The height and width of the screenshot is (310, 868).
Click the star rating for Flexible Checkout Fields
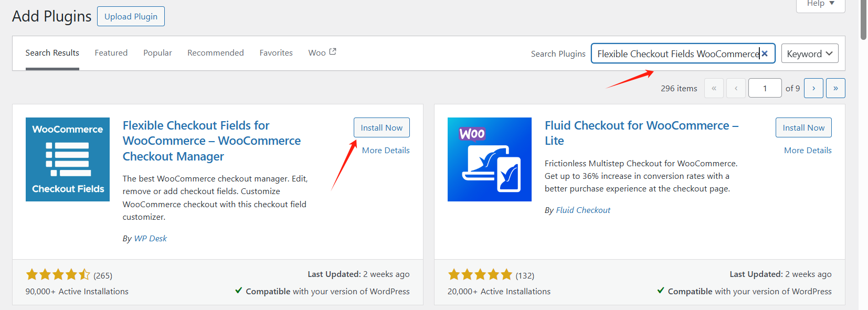pos(58,274)
